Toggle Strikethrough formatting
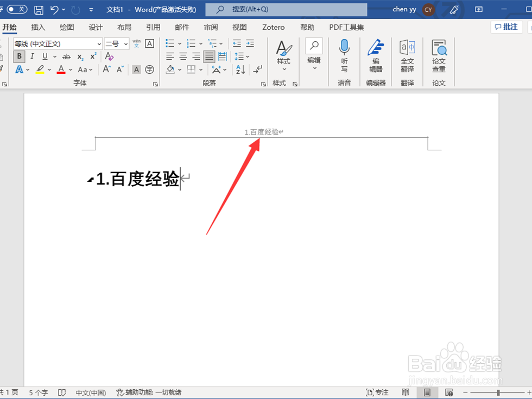 [66, 56]
